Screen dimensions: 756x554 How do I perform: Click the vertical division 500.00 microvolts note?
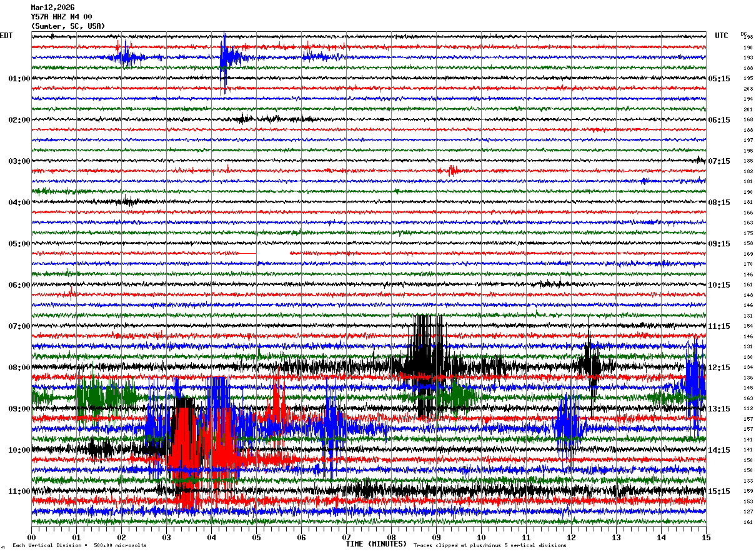(x=80, y=546)
